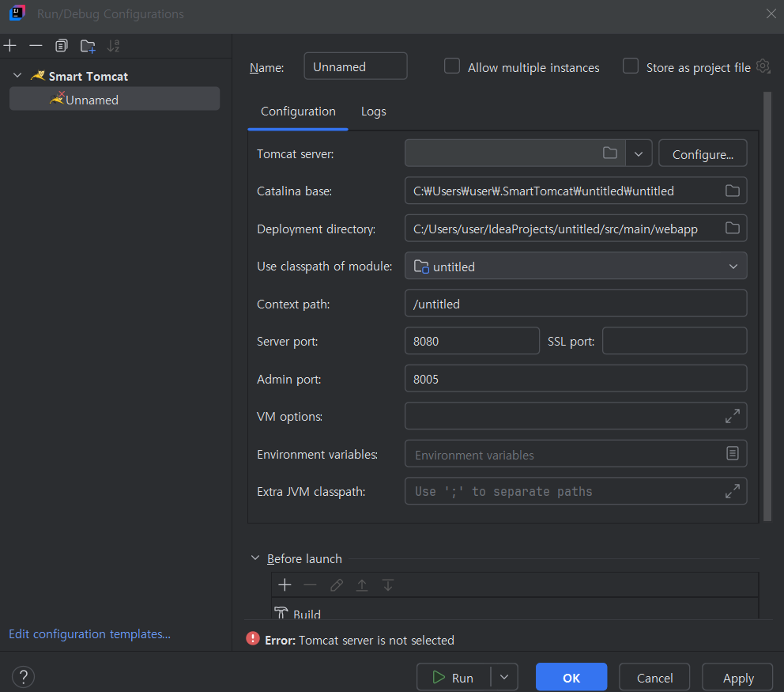
Task: Click the IntelliJ IDEA logo icon
Action: click(17, 13)
